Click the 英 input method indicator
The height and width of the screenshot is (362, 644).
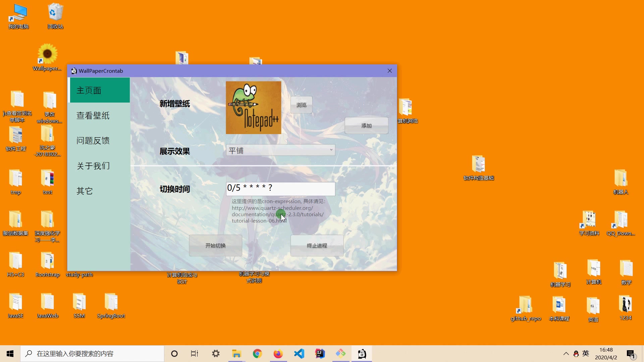pos(586,354)
